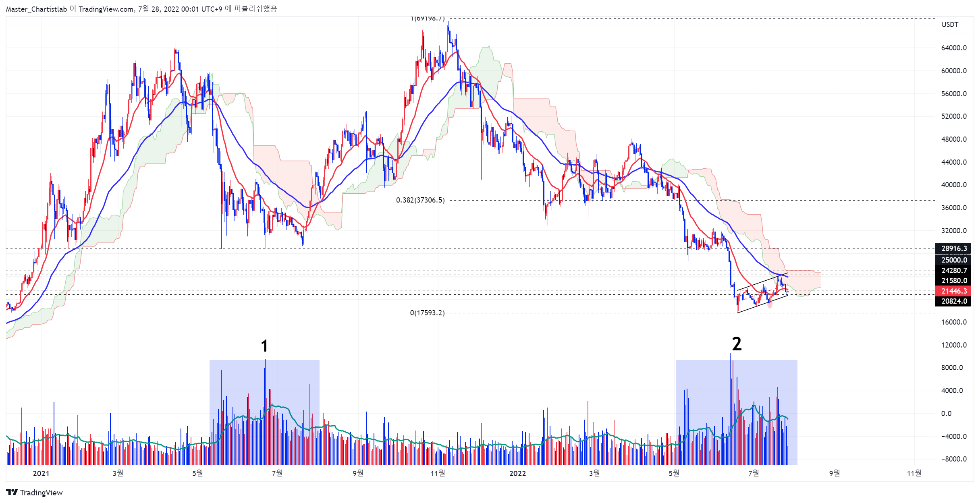This screenshot has height=503, width=980.
Task: Click the 20824.0 price level label
Action: point(953,301)
